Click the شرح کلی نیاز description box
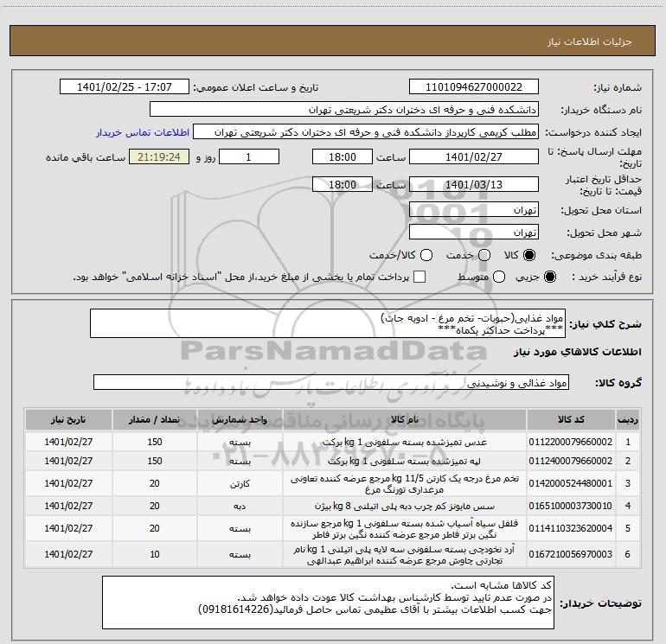666x644 pixels. coord(328,324)
